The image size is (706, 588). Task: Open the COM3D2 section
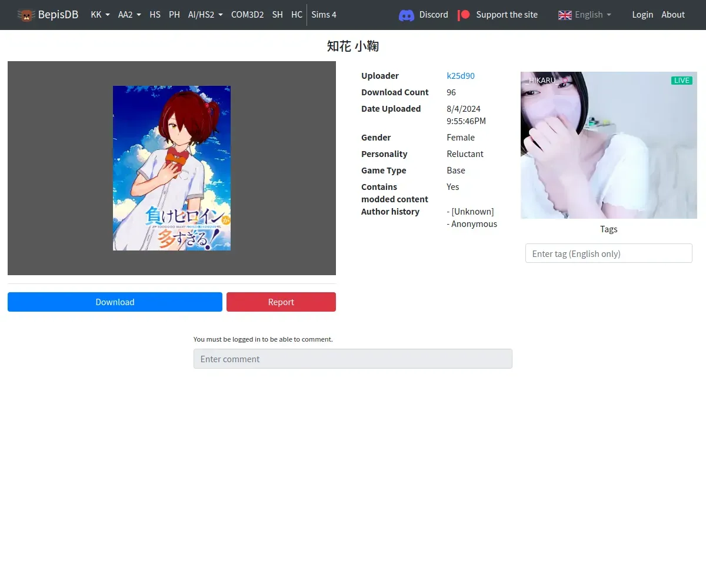pyautogui.click(x=247, y=15)
